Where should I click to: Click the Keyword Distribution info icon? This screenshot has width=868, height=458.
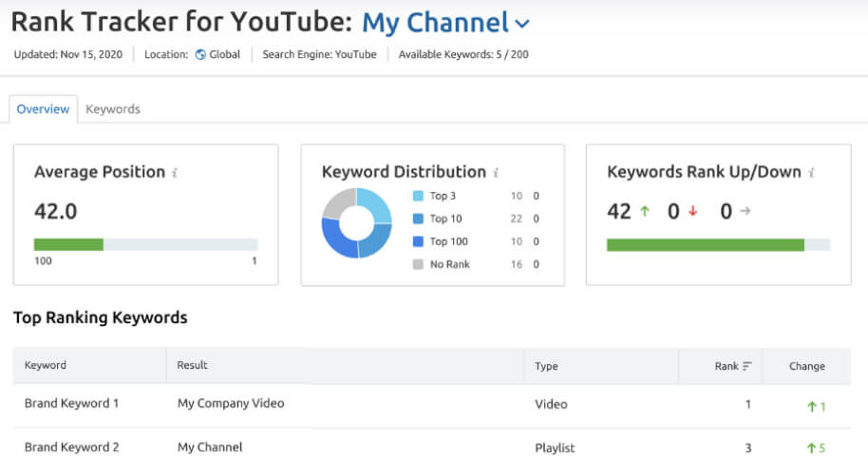coord(496,173)
